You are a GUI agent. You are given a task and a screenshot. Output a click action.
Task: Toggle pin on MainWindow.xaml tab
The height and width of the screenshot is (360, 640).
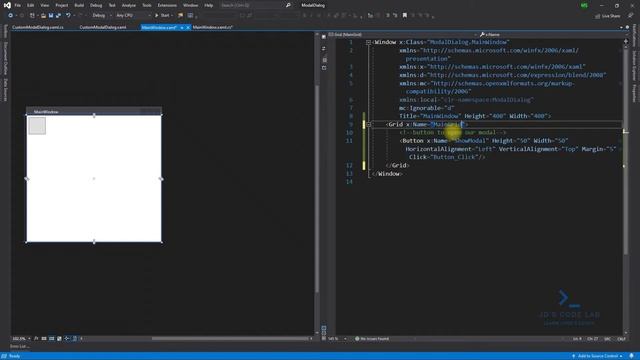point(182,27)
